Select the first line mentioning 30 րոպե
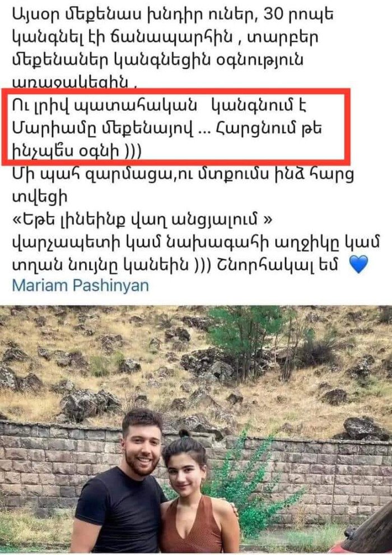The width and height of the screenshot is (392, 555). [173, 15]
